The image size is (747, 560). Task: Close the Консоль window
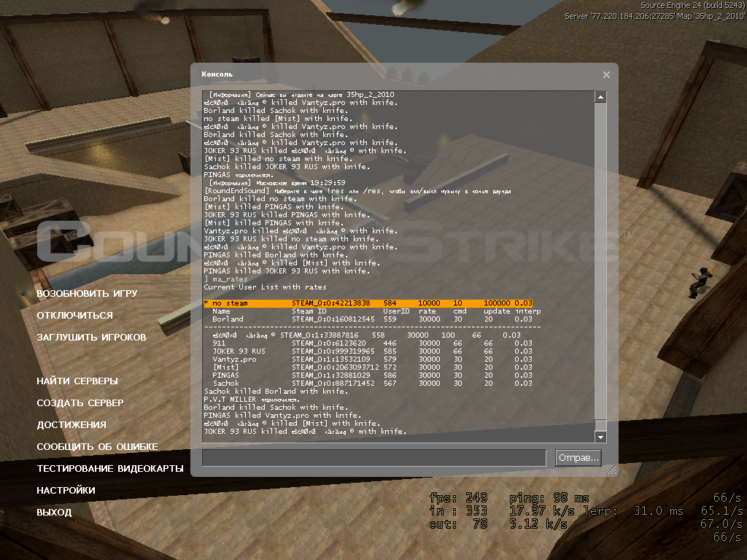point(606,75)
